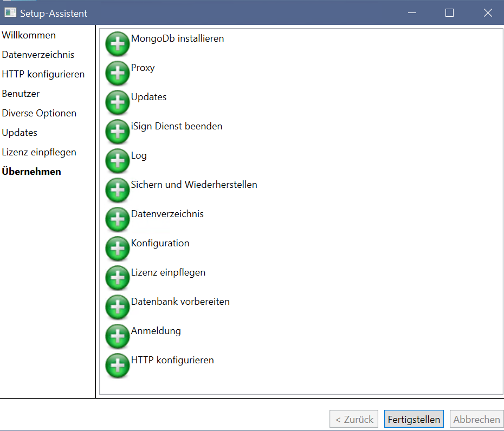Click the Proxy label in the list
This screenshot has width=504, height=431.
click(143, 68)
